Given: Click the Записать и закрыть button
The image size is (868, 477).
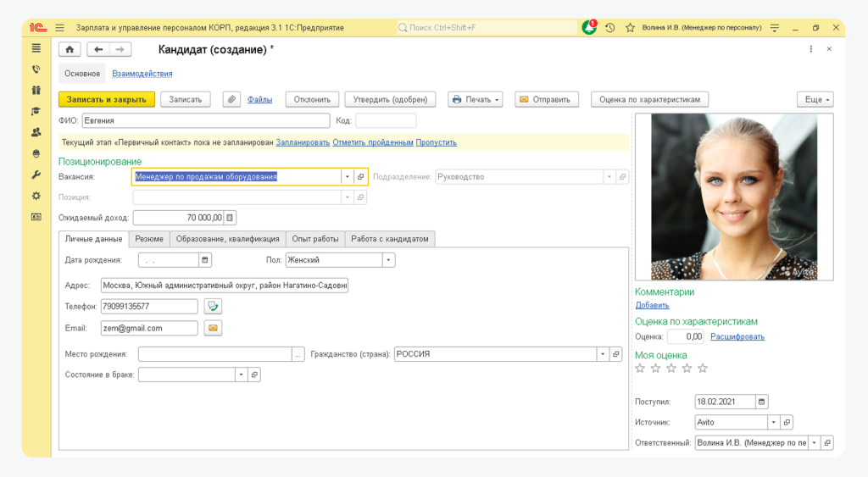Looking at the screenshot, I should (x=107, y=99).
